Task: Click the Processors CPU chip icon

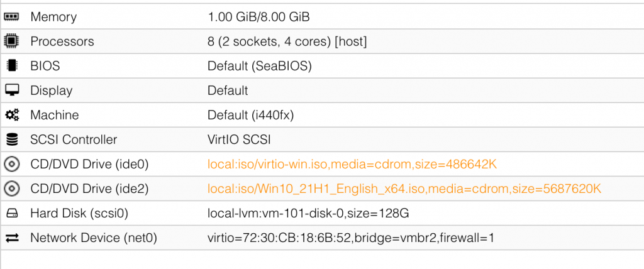Action: (x=11, y=41)
